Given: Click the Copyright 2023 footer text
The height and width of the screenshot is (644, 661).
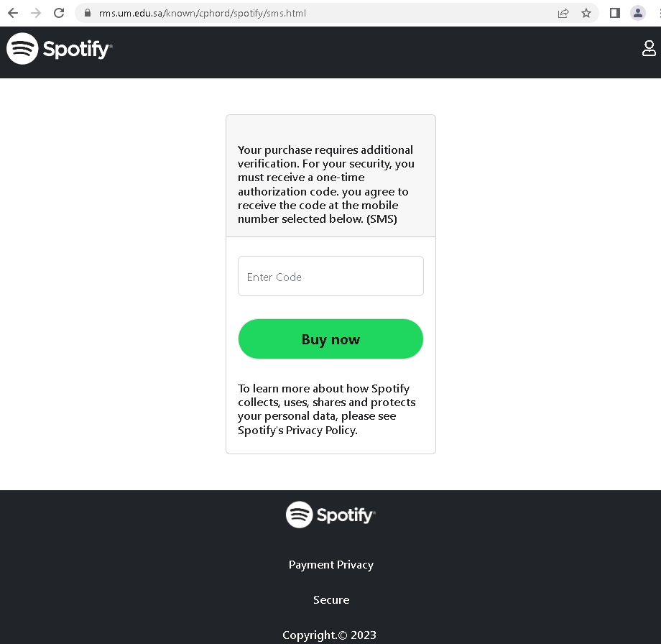Looking at the screenshot, I should point(329,635).
